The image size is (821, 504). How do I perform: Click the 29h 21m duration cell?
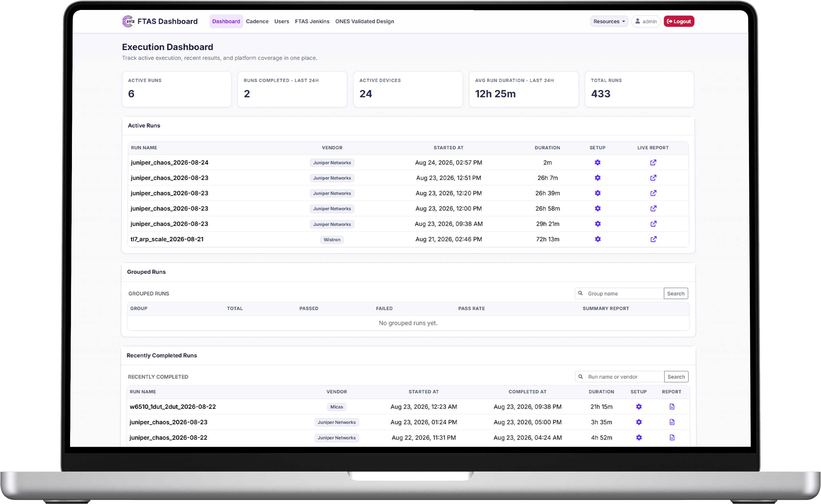coord(548,224)
